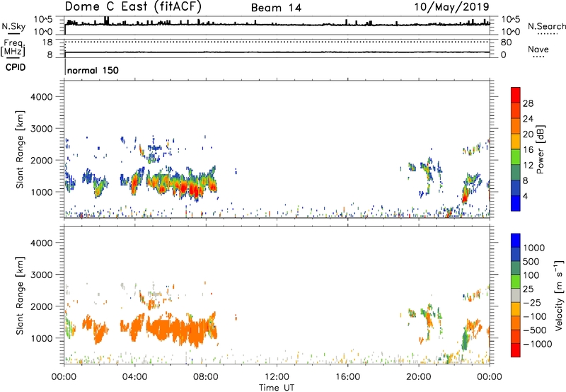This screenshot has width=566, height=392.
Task: Click the '-25' Velocity colorbar tick label
Action: tap(531, 302)
